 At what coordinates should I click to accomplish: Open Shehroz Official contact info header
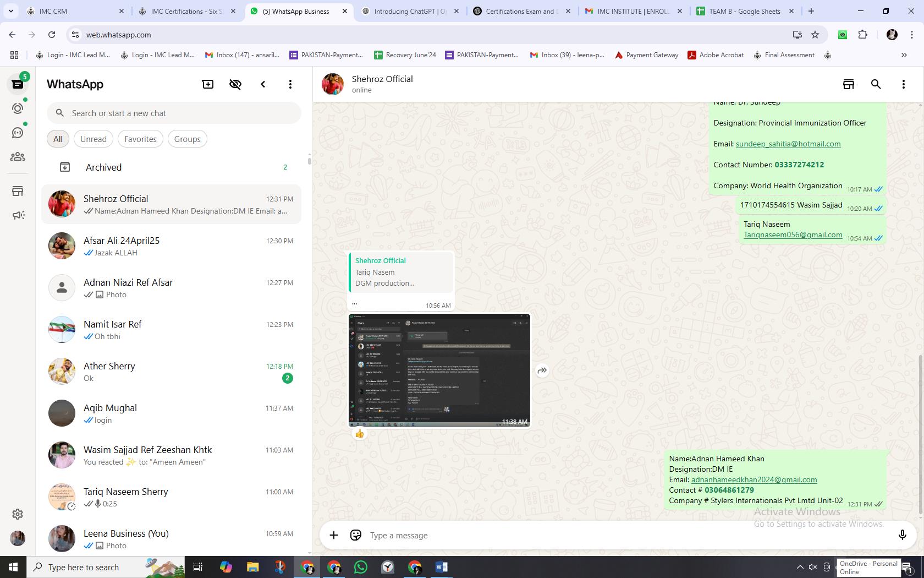pyautogui.click(x=382, y=84)
